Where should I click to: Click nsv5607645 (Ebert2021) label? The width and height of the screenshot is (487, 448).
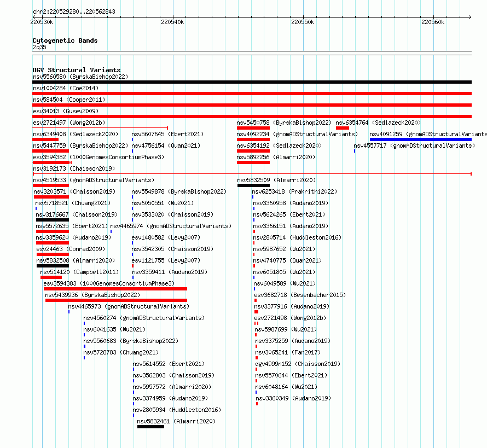click(x=167, y=134)
